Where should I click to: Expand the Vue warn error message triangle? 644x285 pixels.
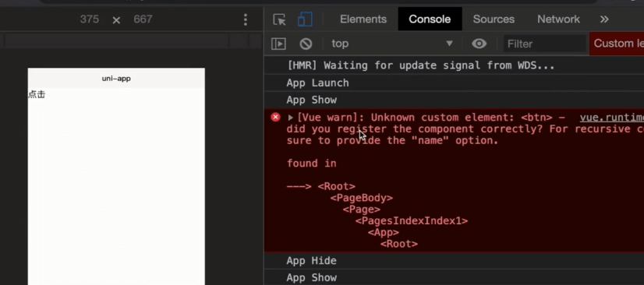coord(290,118)
